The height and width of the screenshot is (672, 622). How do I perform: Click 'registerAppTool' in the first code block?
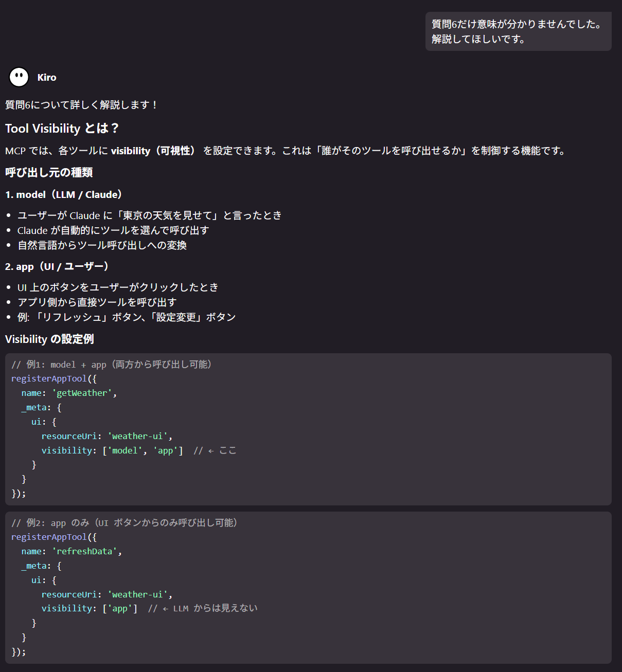coord(49,379)
